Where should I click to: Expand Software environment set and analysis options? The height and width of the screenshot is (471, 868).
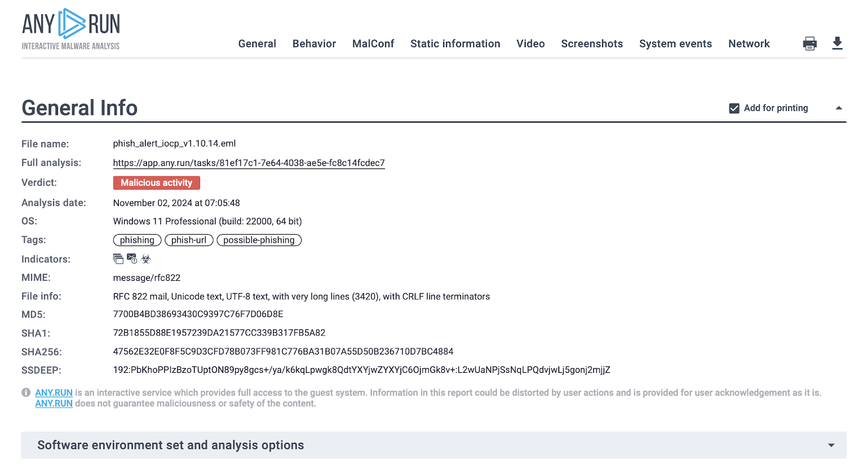point(433,445)
